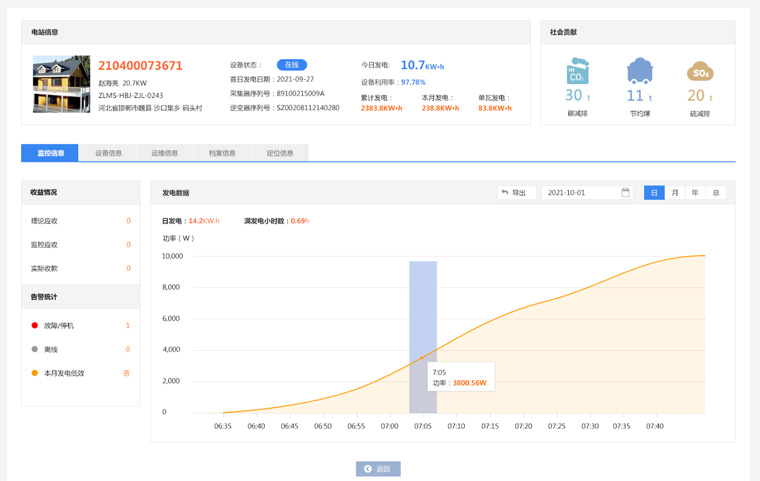The width and height of the screenshot is (760, 481).
Task: Open the 设备信息 tab
Action: click(108, 153)
